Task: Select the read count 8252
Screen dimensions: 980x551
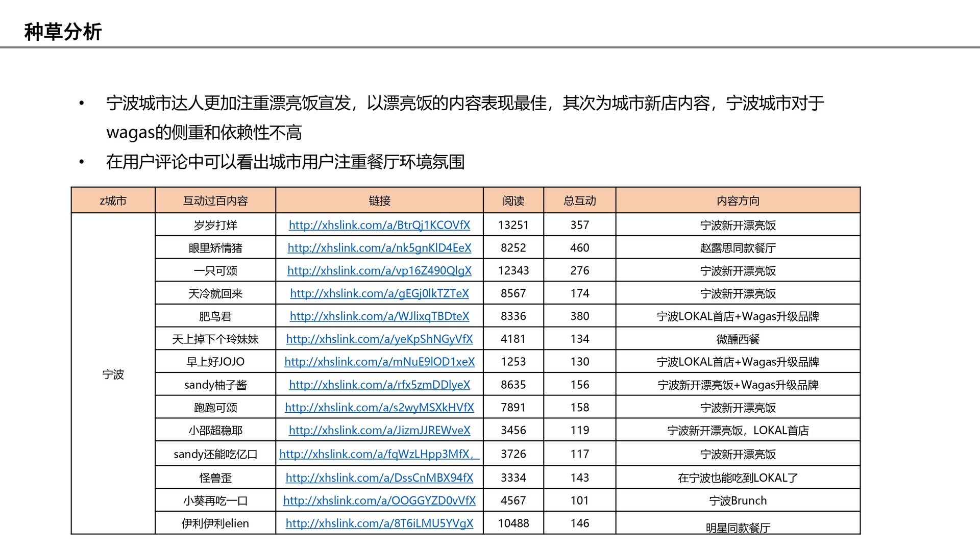Action: (x=513, y=248)
